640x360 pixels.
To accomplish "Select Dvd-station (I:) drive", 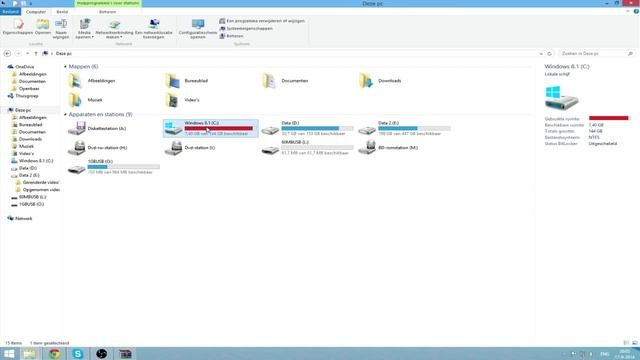I will 190,148.
